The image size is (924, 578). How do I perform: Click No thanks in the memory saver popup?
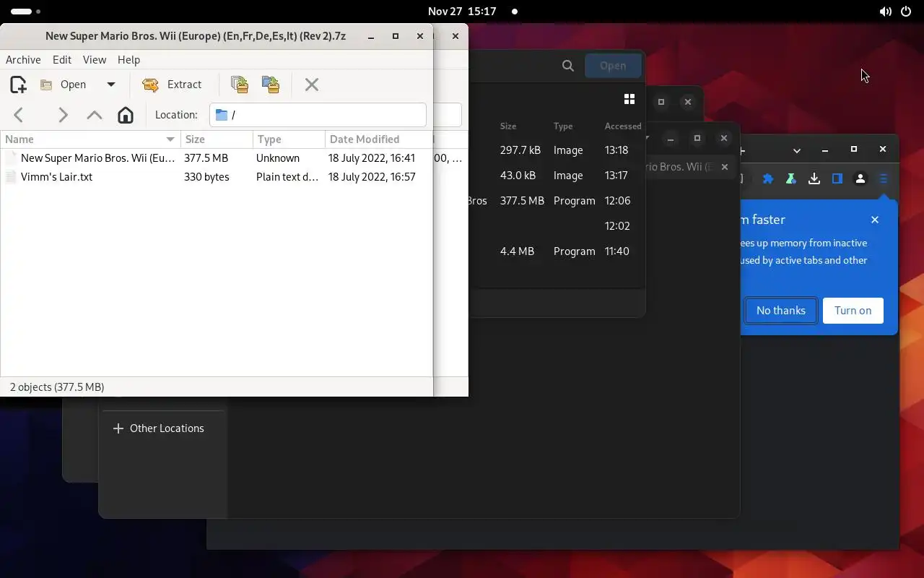coord(781,311)
